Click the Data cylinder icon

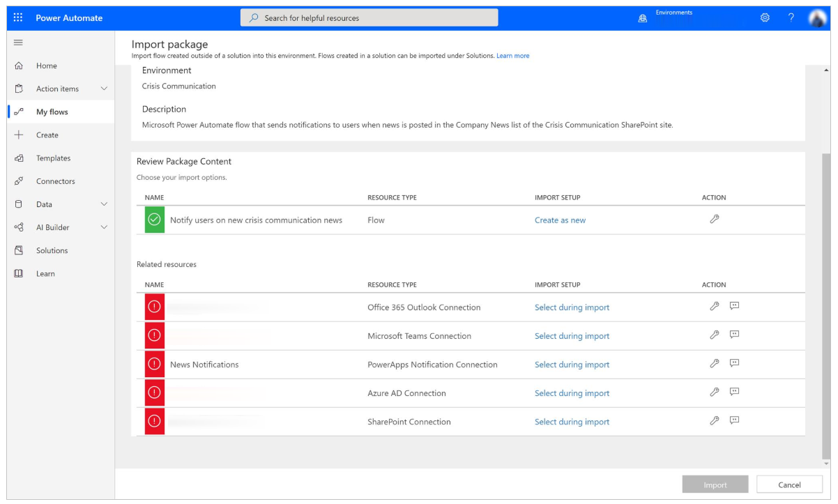(19, 204)
